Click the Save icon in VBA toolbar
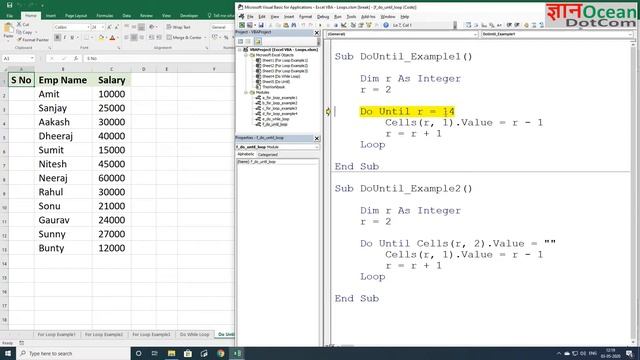Viewport: 640px width, 360px height. coord(261,25)
